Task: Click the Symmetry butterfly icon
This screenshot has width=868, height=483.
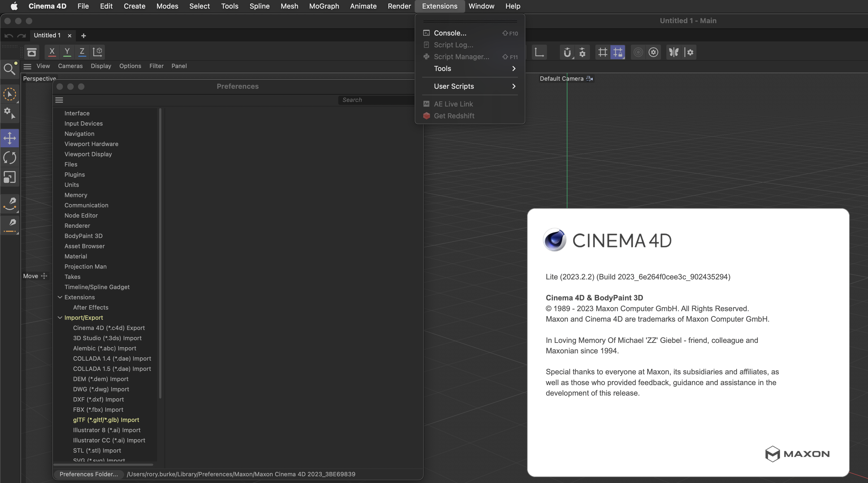Action: (x=674, y=52)
